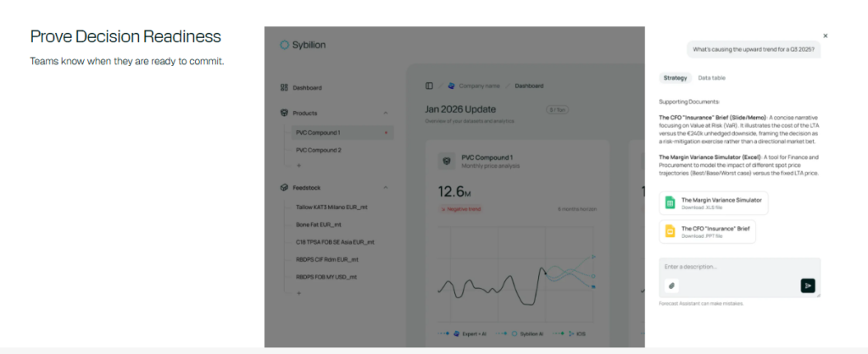Switch to the Data table tab
Screen dimensions: 868x354
click(711, 78)
